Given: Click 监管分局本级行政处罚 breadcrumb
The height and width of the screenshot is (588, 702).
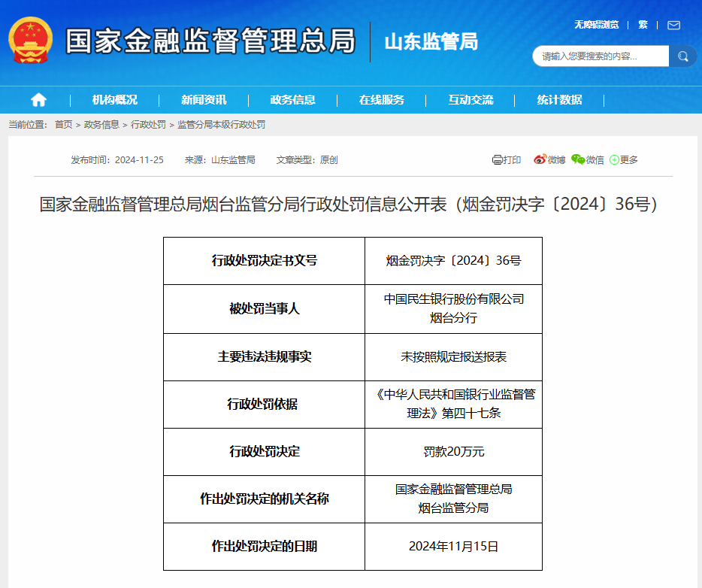Looking at the screenshot, I should pyautogui.click(x=221, y=125).
